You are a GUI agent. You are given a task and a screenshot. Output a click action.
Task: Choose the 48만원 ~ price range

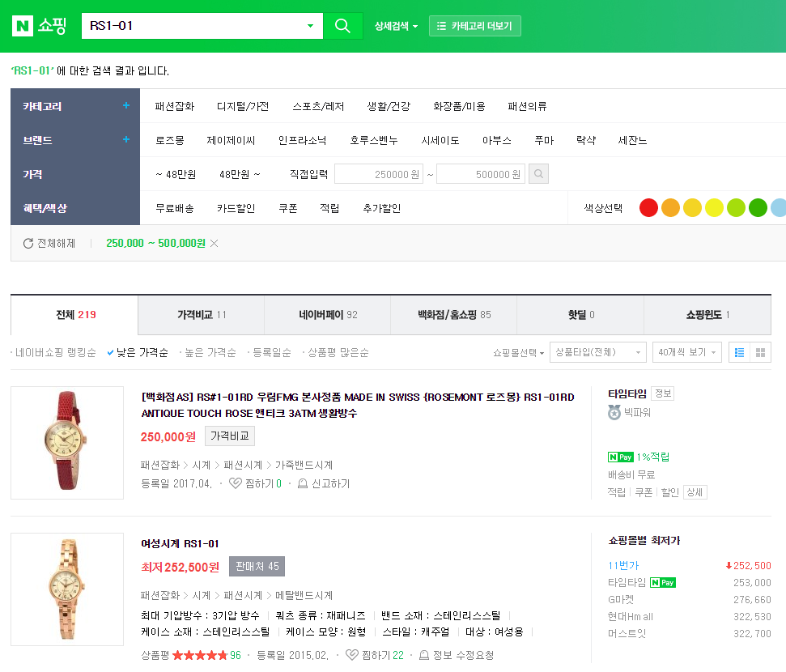(x=240, y=174)
